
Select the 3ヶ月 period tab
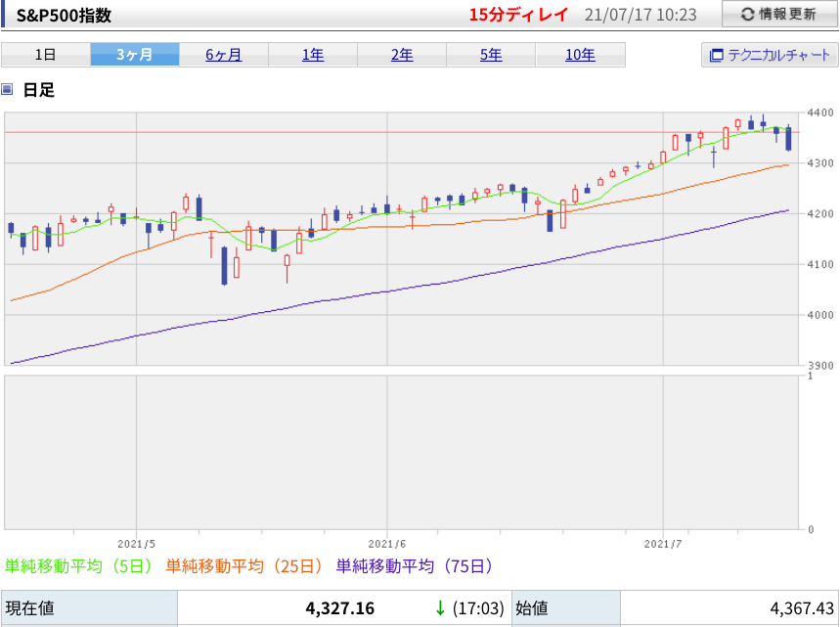tap(135, 55)
